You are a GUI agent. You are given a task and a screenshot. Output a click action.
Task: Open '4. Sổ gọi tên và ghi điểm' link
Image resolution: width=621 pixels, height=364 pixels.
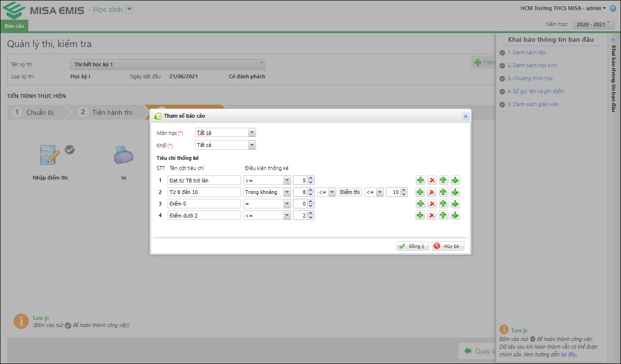pos(536,91)
